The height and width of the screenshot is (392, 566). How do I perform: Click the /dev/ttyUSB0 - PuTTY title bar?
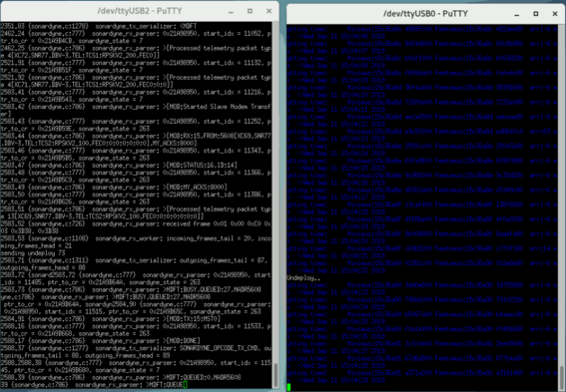tap(426, 14)
